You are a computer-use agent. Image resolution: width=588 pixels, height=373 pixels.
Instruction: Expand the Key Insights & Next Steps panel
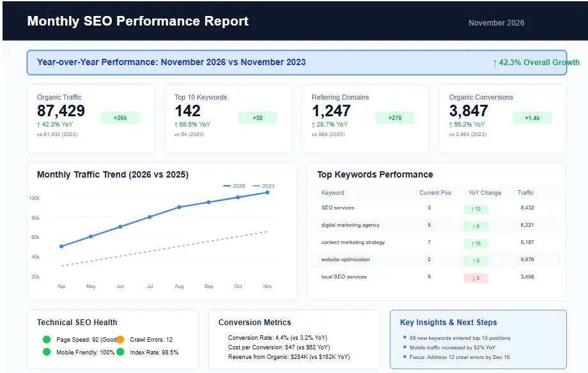click(447, 323)
